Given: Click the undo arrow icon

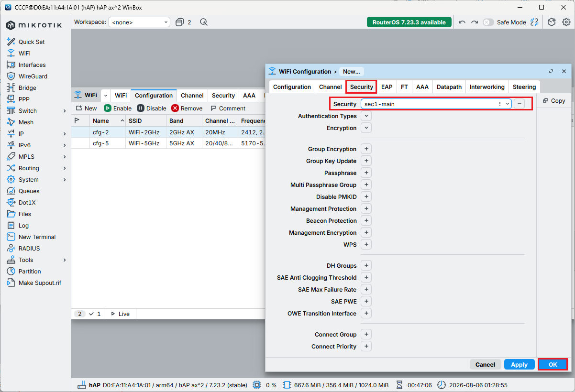Looking at the screenshot, I should click(462, 22).
